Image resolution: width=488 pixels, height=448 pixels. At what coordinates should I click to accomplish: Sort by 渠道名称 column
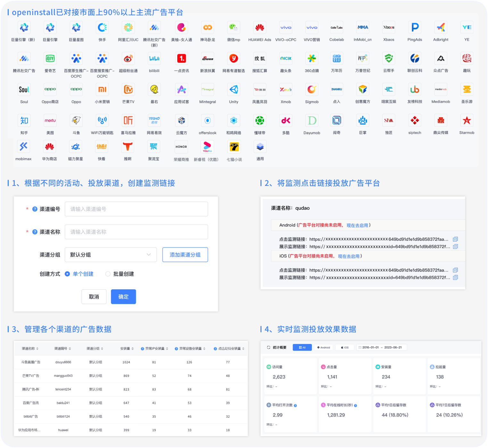(37, 349)
